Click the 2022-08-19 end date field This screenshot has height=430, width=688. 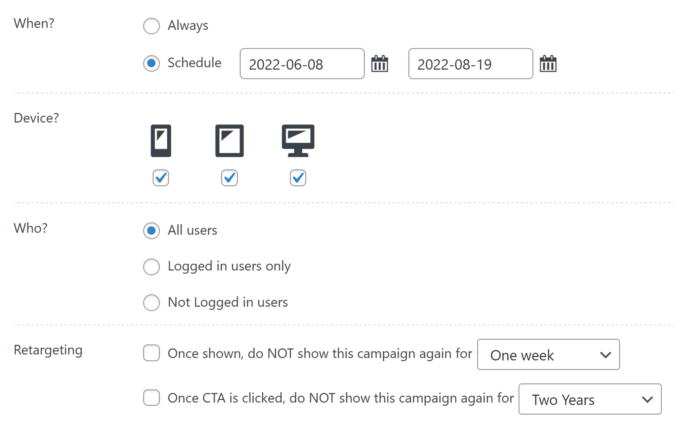coord(471,64)
